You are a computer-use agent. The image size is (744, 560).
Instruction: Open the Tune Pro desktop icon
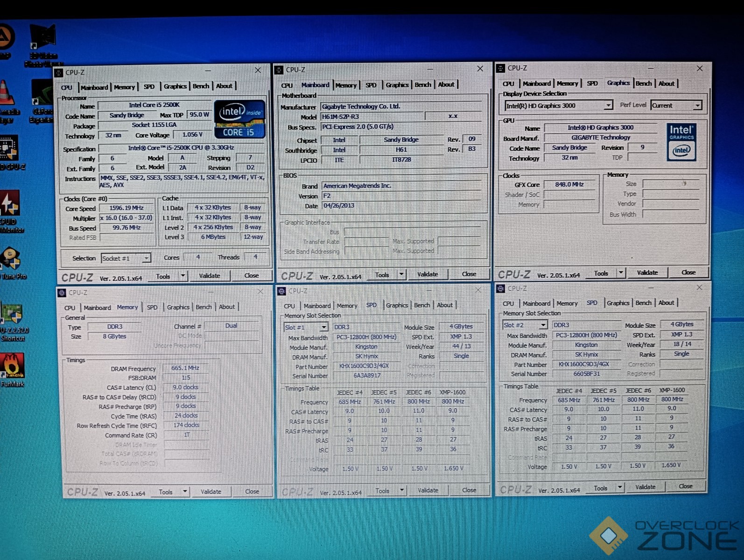pyautogui.click(x=11, y=263)
